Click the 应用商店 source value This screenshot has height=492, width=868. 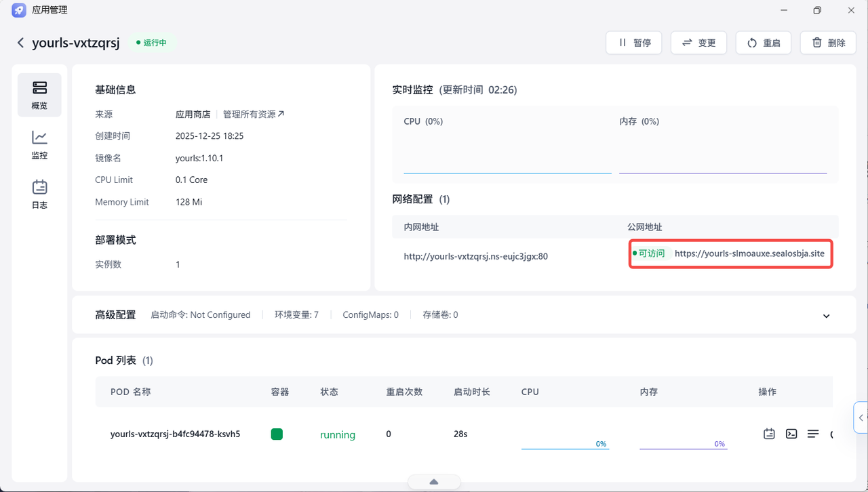193,115
